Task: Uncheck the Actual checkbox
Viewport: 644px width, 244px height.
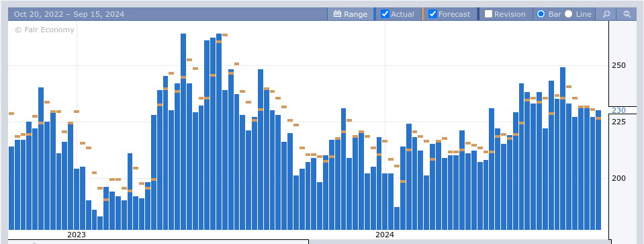Action: coord(385,14)
